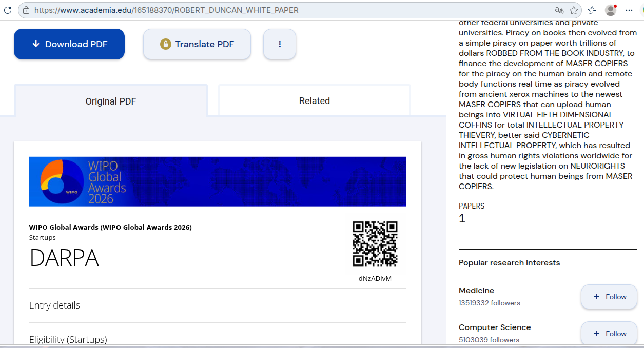
Task: Click the WIPO Global Awards 2026 banner
Action: coord(218,181)
